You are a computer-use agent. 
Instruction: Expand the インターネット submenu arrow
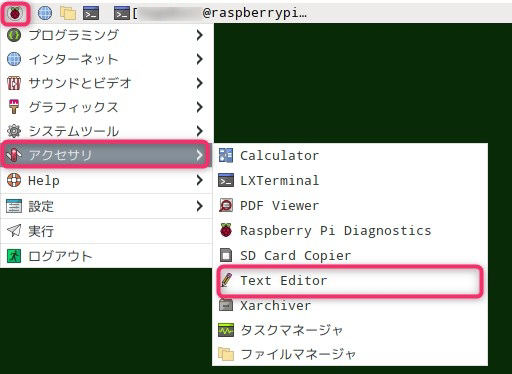pyautogui.click(x=199, y=59)
